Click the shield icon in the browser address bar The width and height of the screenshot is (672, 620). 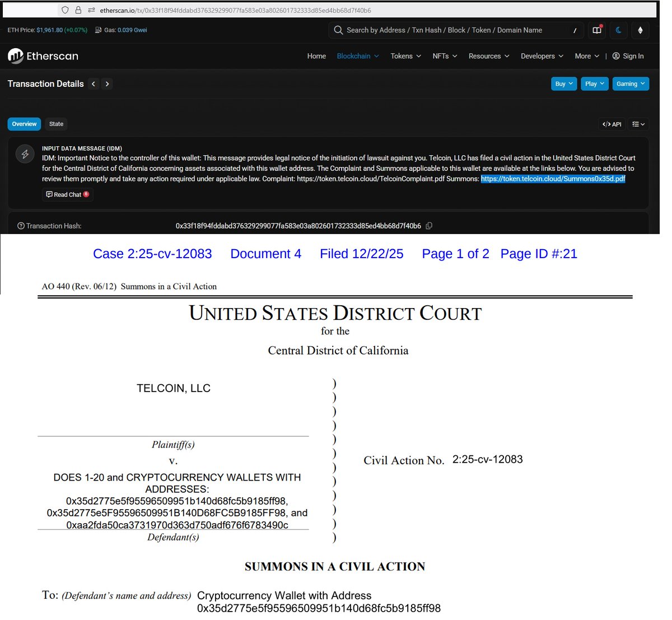(64, 9)
